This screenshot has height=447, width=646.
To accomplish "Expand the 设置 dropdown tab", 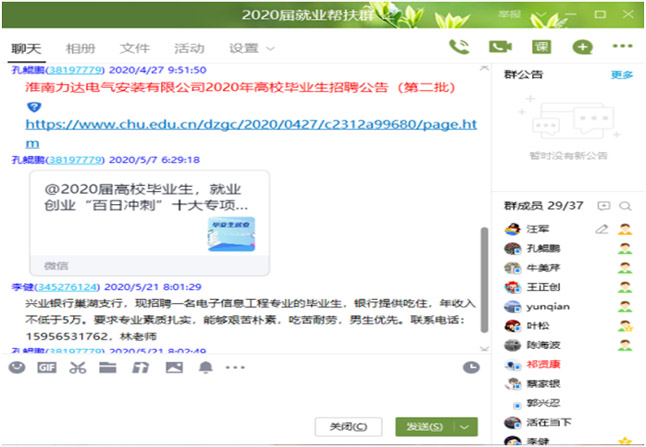I will (x=251, y=48).
